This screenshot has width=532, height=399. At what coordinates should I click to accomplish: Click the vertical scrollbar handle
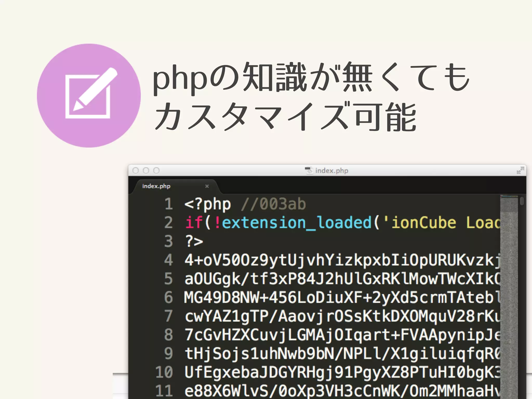tap(522, 201)
